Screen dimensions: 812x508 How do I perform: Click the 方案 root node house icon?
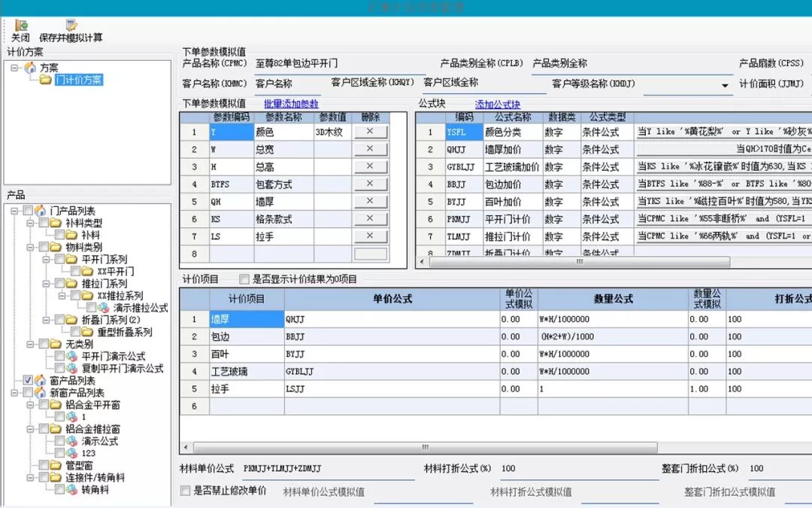click(x=31, y=68)
